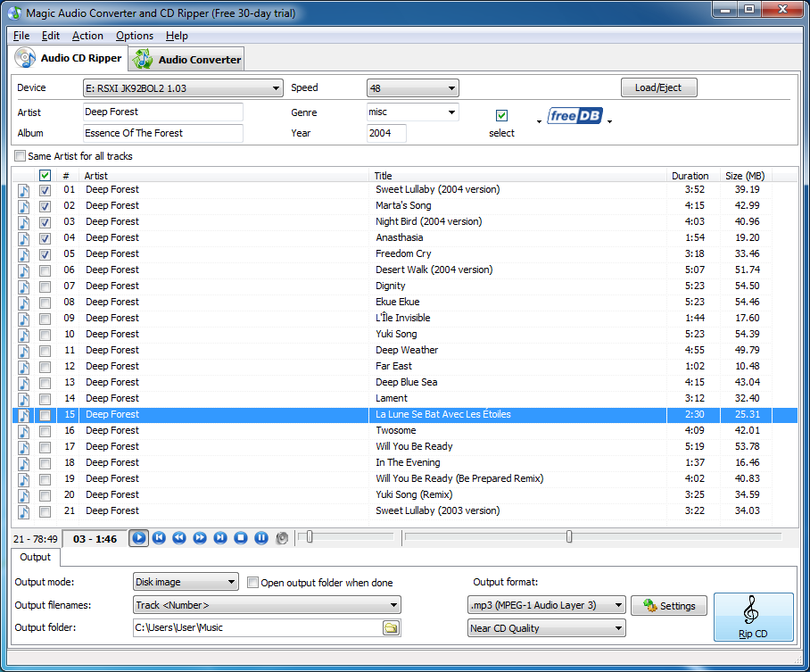Click the freeDB logo icon
Image resolution: width=810 pixels, height=672 pixels.
click(x=574, y=116)
